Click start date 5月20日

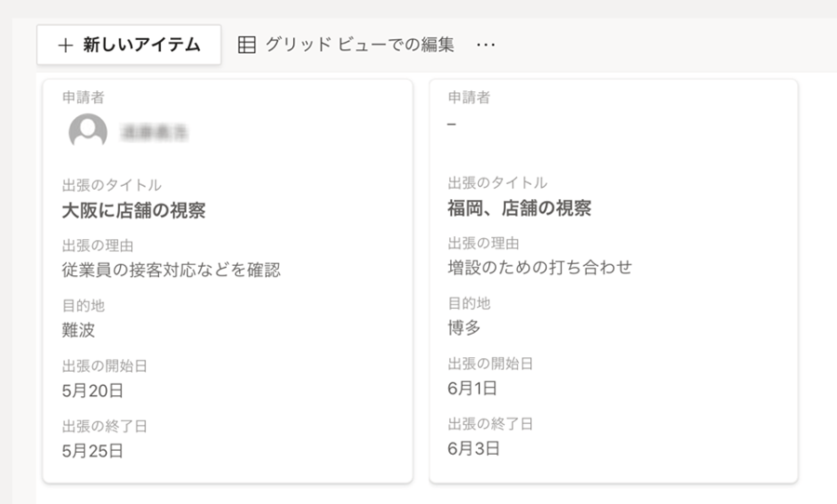click(x=93, y=391)
